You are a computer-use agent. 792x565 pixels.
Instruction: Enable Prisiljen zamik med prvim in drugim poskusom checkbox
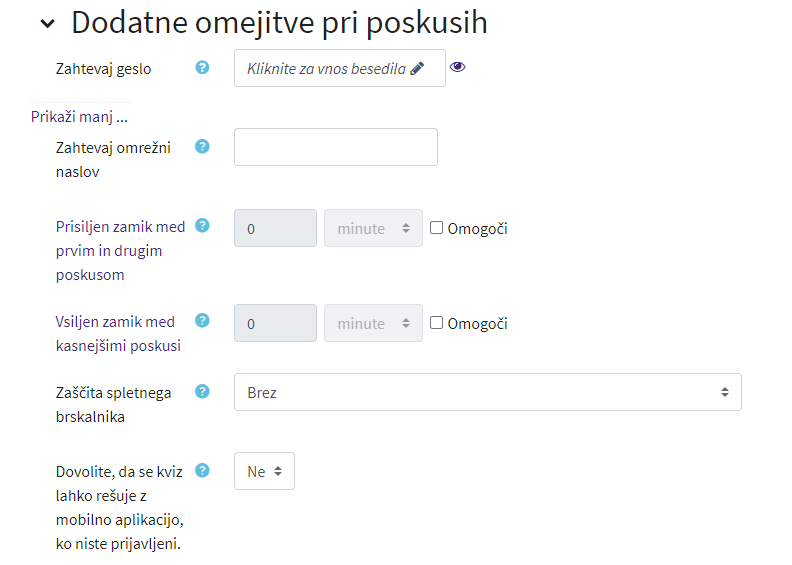436,228
